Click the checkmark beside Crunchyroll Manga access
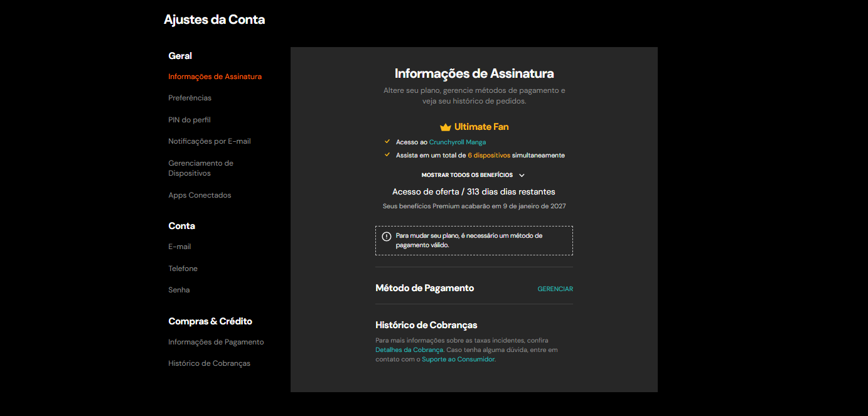The image size is (868, 416). pos(387,142)
